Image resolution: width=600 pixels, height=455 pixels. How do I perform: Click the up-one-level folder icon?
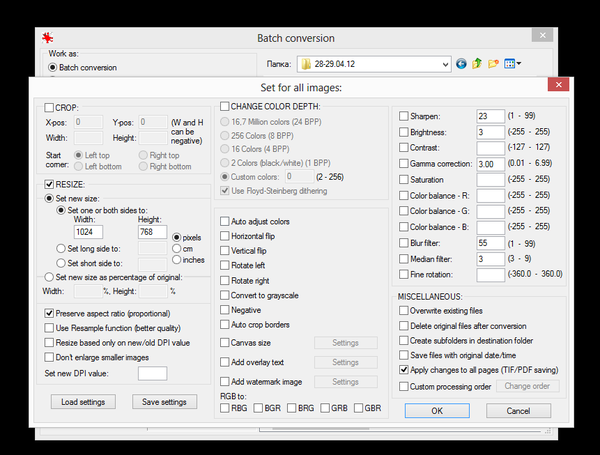pyautogui.click(x=477, y=64)
